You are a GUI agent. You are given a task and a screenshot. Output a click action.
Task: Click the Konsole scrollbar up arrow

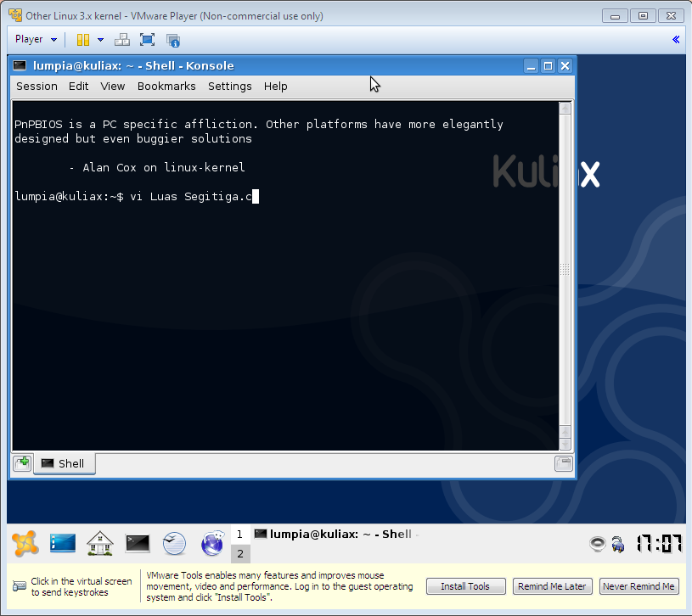click(x=565, y=109)
